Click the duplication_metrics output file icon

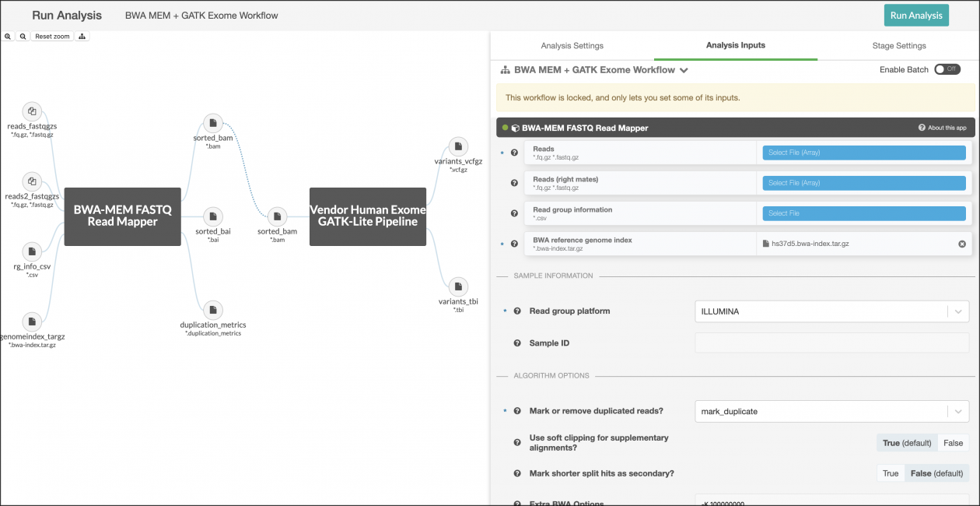[212, 309]
